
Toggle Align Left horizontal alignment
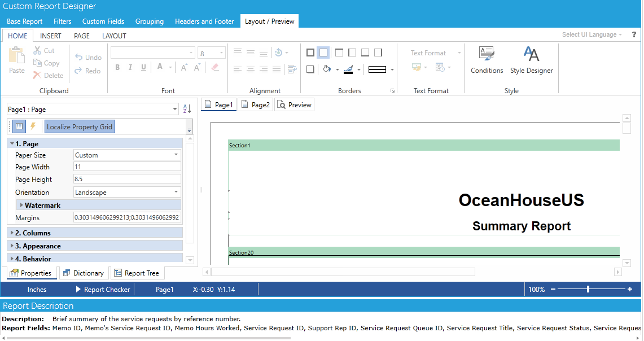click(x=238, y=69)
